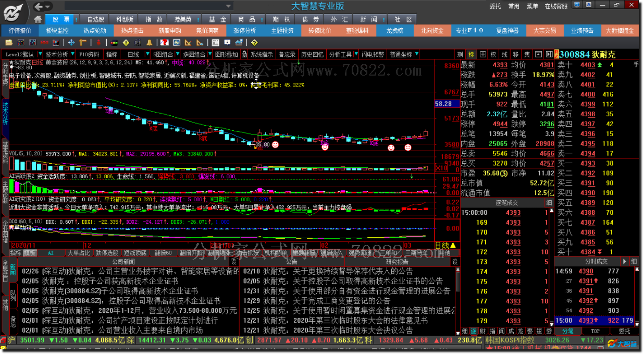Toggle the 移 button in chart toolbar
Image resolution: width=644 pixels, height=354 pixels.
pos(515,54)
